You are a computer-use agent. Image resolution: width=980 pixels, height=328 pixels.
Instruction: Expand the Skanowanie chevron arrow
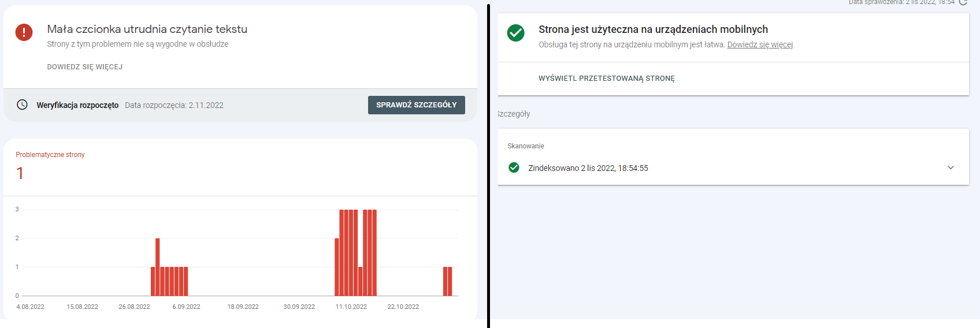951,167
